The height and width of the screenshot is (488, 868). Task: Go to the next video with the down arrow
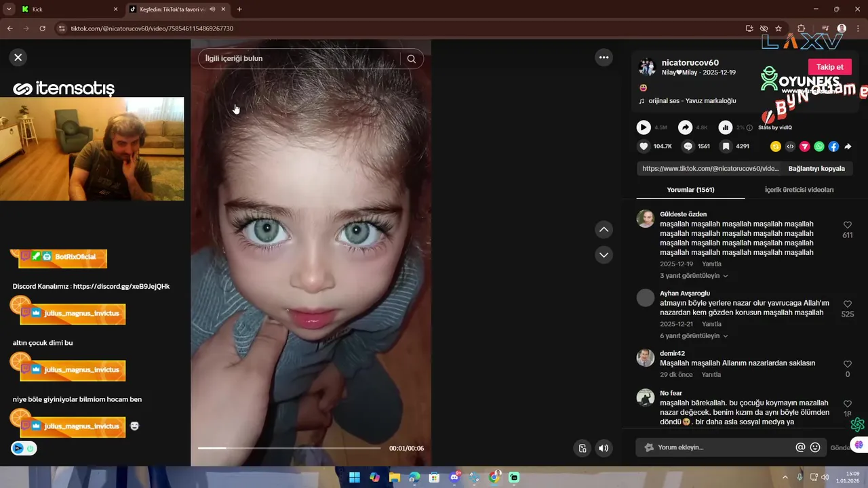pos(604,255)
